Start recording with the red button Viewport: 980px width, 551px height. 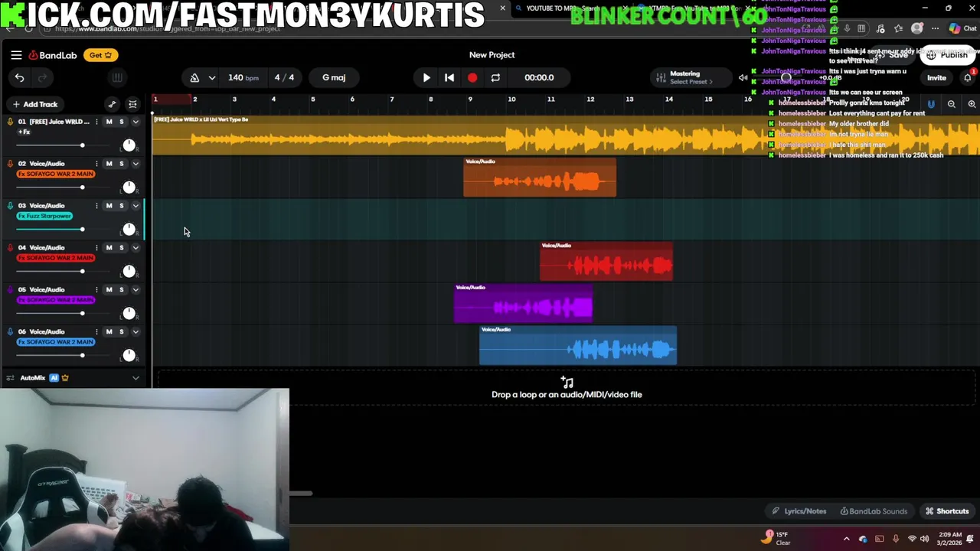[x=472, y=77]
